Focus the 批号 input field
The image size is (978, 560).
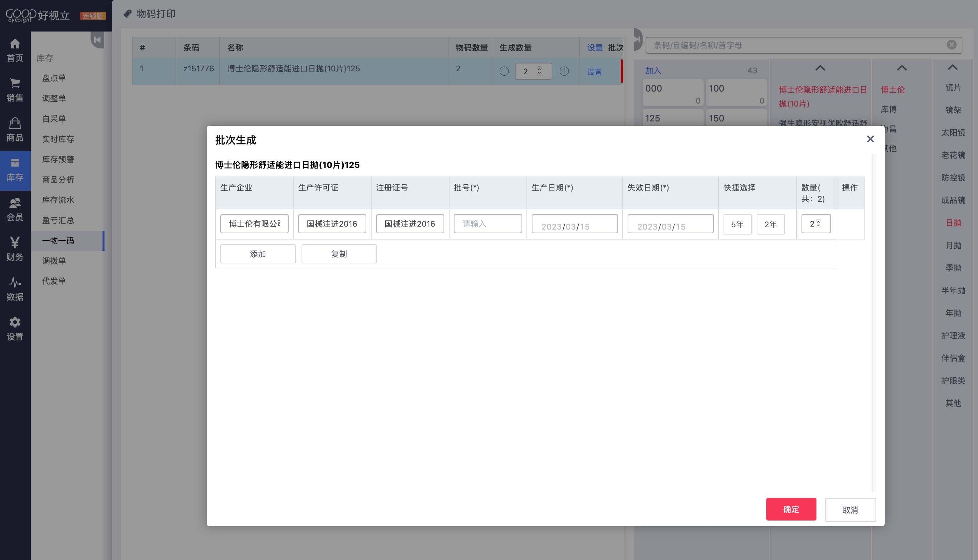488,224
